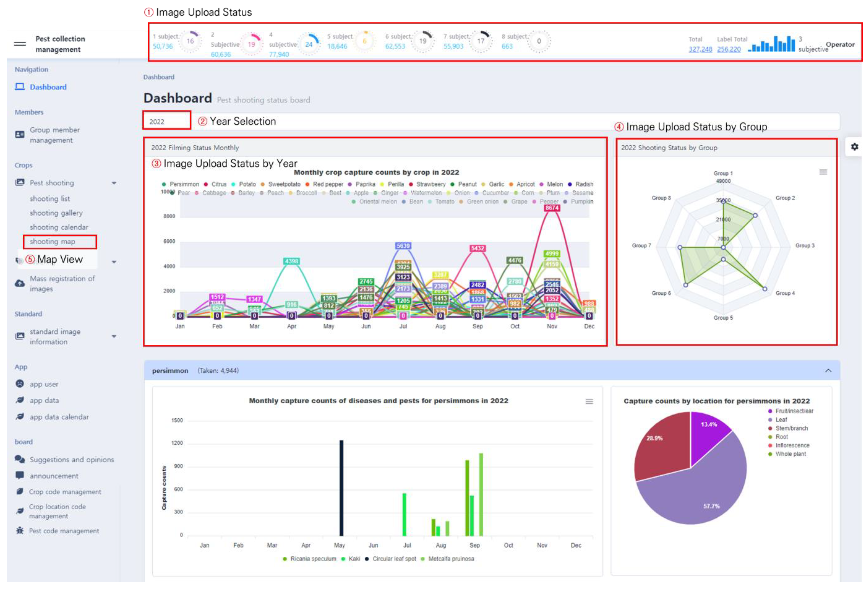Open the settings gear icon
The height and width of the screenshot is (590, 868).
click(x=854, y=147)
